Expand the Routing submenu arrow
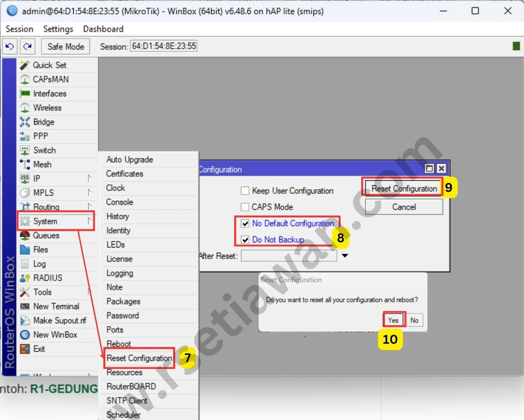This screenshot has width=524, height=420. tap(89, 207)
